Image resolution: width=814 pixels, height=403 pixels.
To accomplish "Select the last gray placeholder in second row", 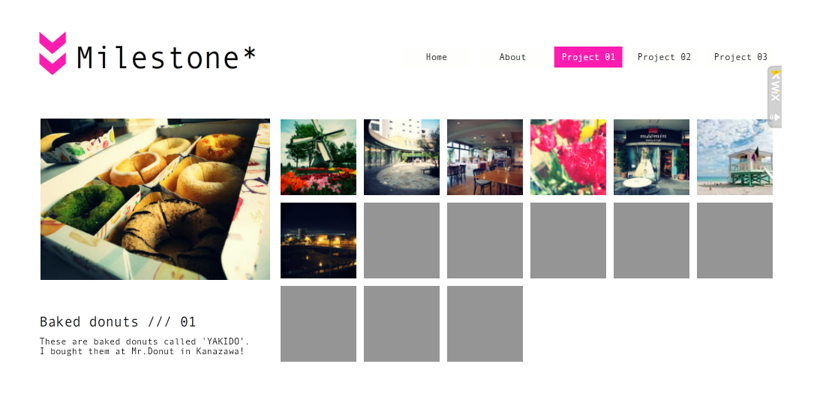I will [x=735, y=240].
